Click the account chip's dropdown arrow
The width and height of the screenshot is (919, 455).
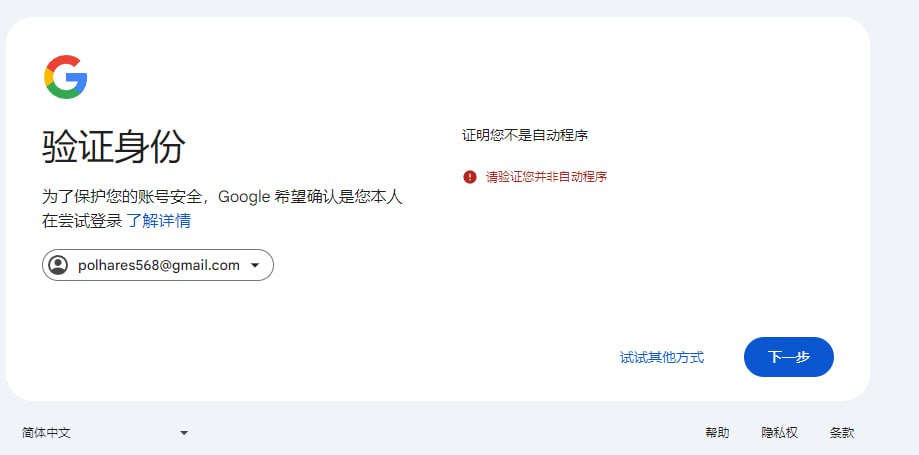[255, 266]
